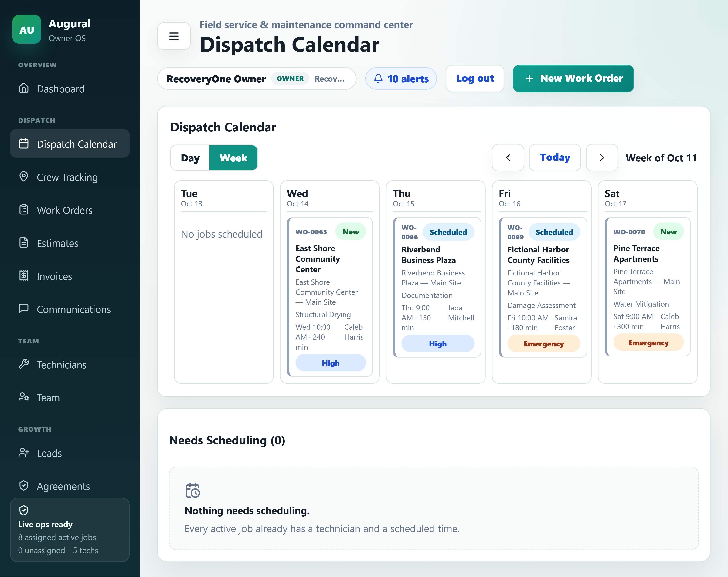Click the New status badge on WO-0065
Image resolution: width=728 pixels, height=577 pixels.
click(350, 231)
